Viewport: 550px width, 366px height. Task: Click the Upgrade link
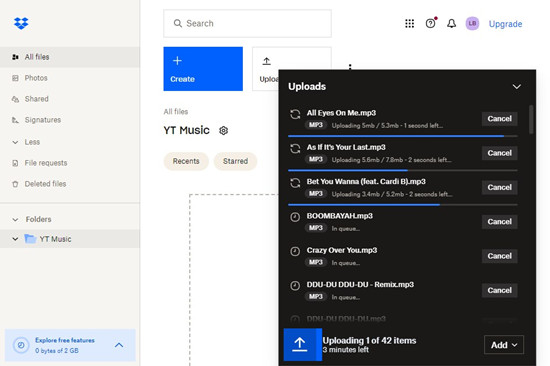505,24
